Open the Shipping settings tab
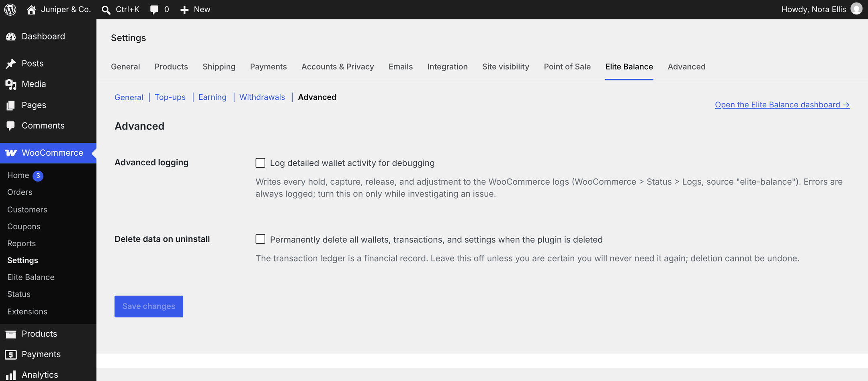The height and width of the screenshot is (381, 868). click(219, 67)
